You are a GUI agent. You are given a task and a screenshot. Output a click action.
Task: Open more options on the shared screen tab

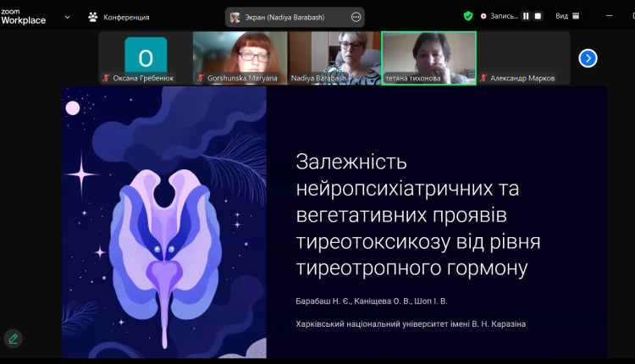click(356, 17)
